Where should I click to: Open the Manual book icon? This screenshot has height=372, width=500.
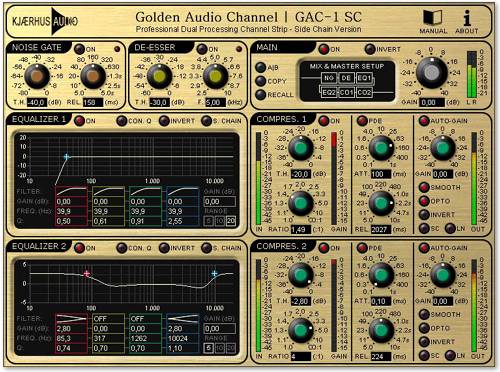(433, 18)
